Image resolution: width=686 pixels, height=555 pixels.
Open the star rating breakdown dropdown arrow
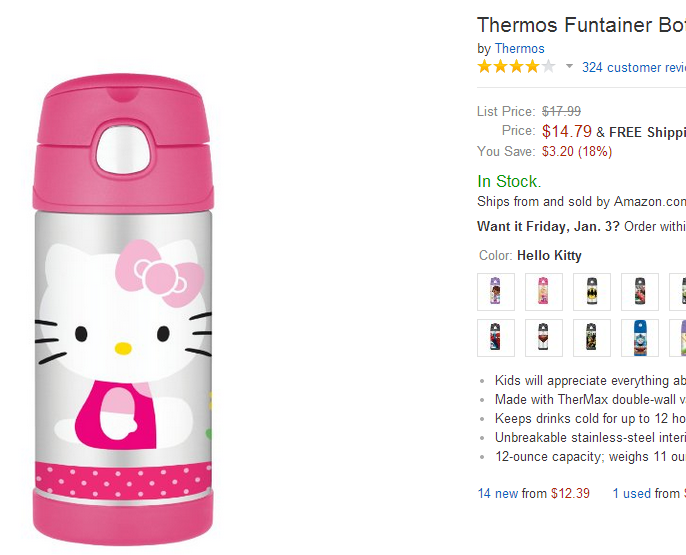click(x=569, y=67)
